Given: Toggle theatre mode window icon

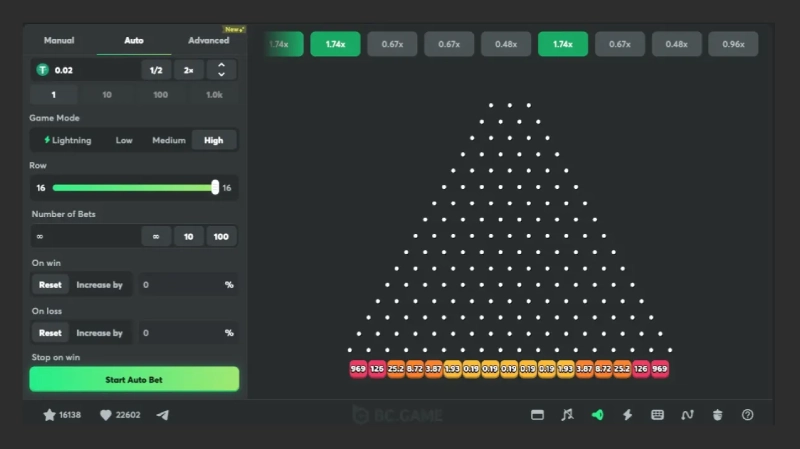Looking at the screenshot, I should pos(537,415).
